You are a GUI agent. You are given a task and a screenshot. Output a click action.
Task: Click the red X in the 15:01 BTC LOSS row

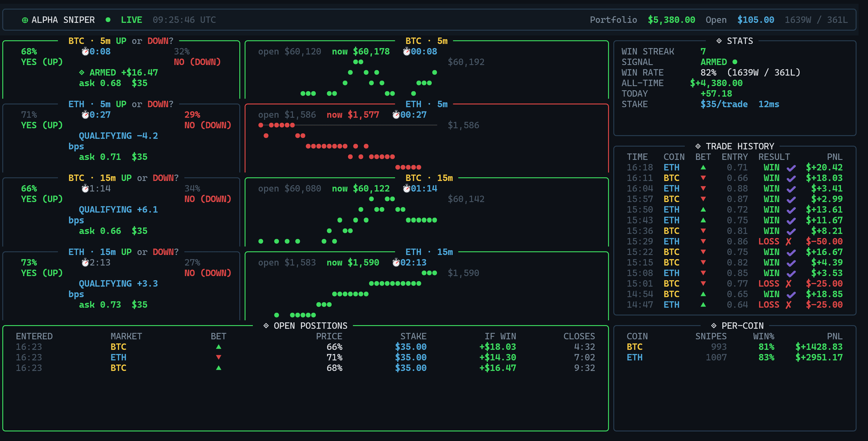tap(788, 284)
